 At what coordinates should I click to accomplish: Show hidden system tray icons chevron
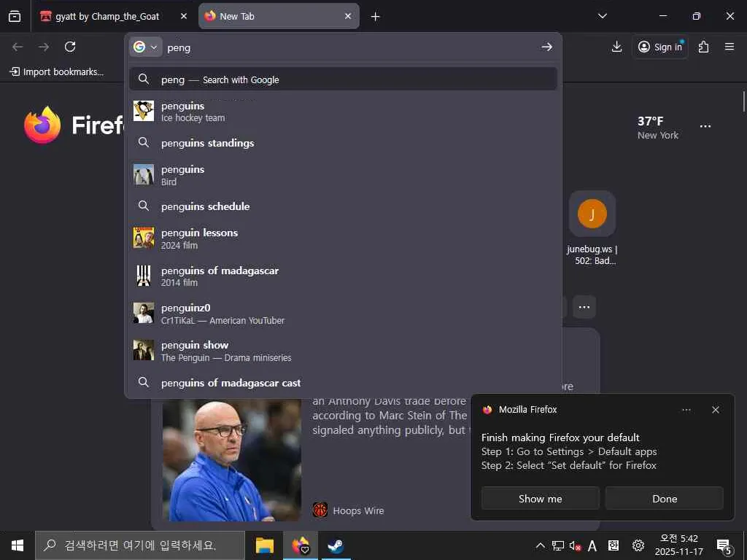pyautogui.click(x=541, y=545)
